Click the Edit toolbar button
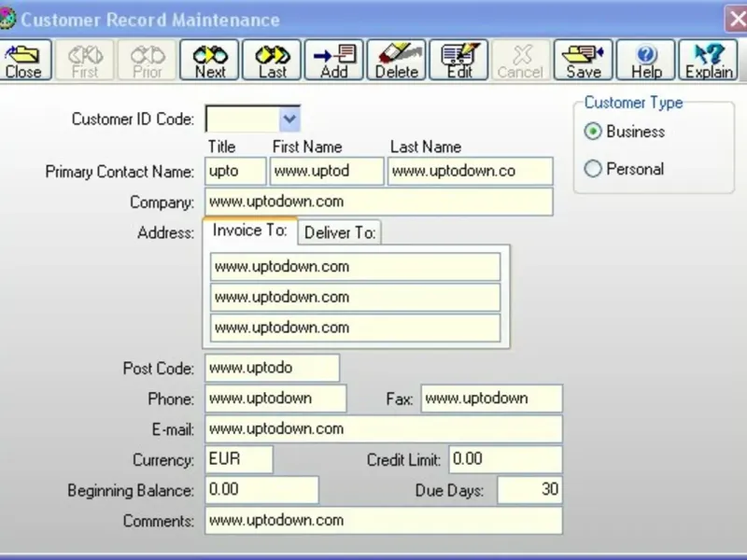747x560 pixels. point(458,61)
